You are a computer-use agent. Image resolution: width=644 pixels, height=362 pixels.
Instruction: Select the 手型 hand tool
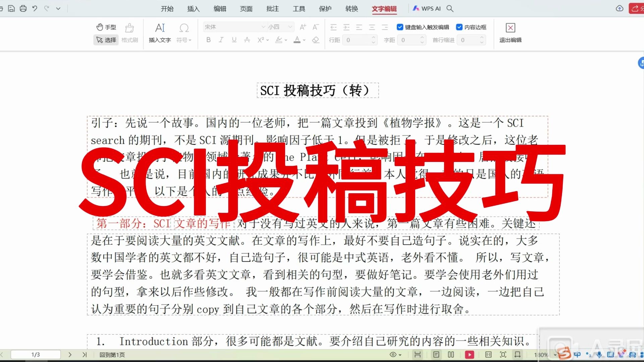[106, 27]
